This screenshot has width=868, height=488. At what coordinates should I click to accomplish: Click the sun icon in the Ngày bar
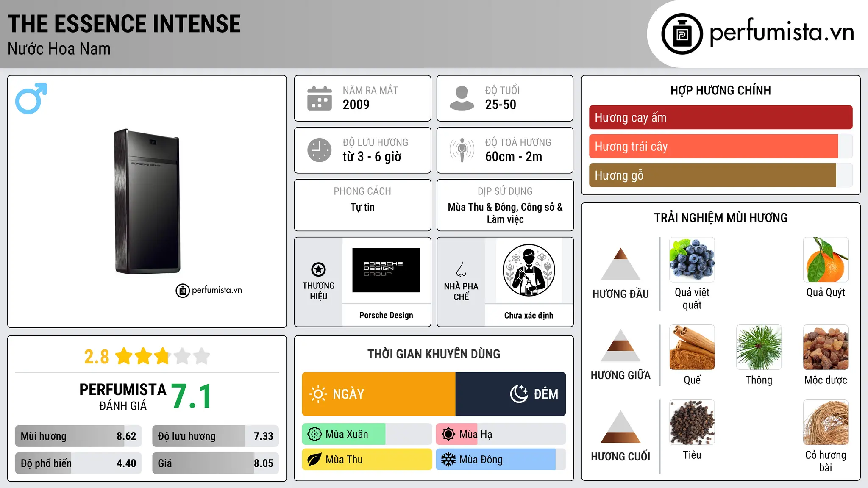click(x=318, y=394)
